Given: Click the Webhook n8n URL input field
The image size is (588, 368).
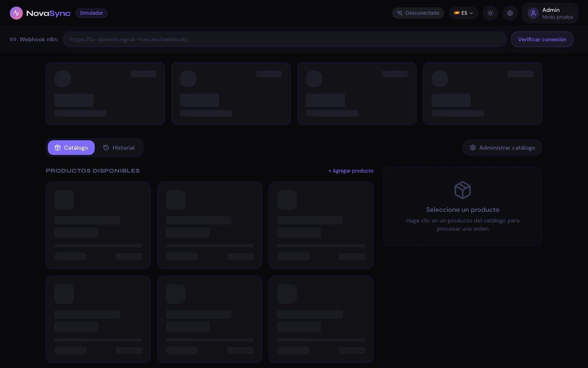Looking at the screenshot, I should pyautogui.click(x=285, y=39).
